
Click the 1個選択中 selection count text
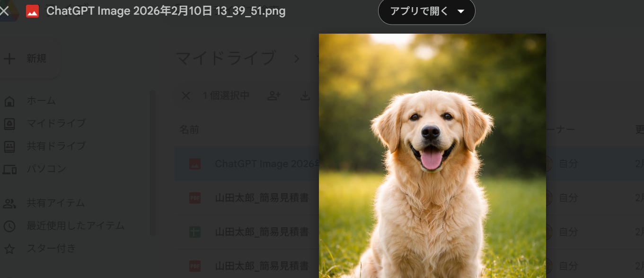pyautogui.click(x=226, y=96)
